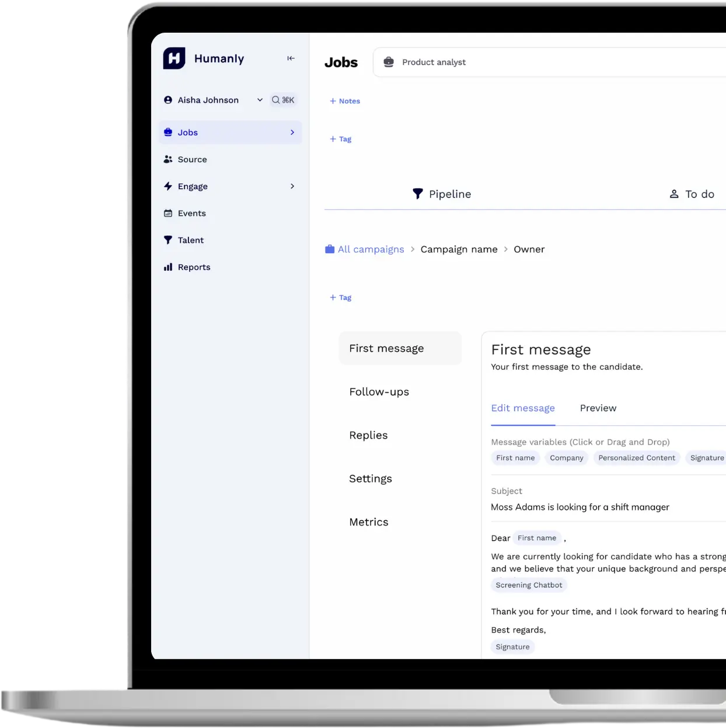This screenshot has height=728, width=726.
Task: Click the Pipeline funnel icon
Action: 417,194
